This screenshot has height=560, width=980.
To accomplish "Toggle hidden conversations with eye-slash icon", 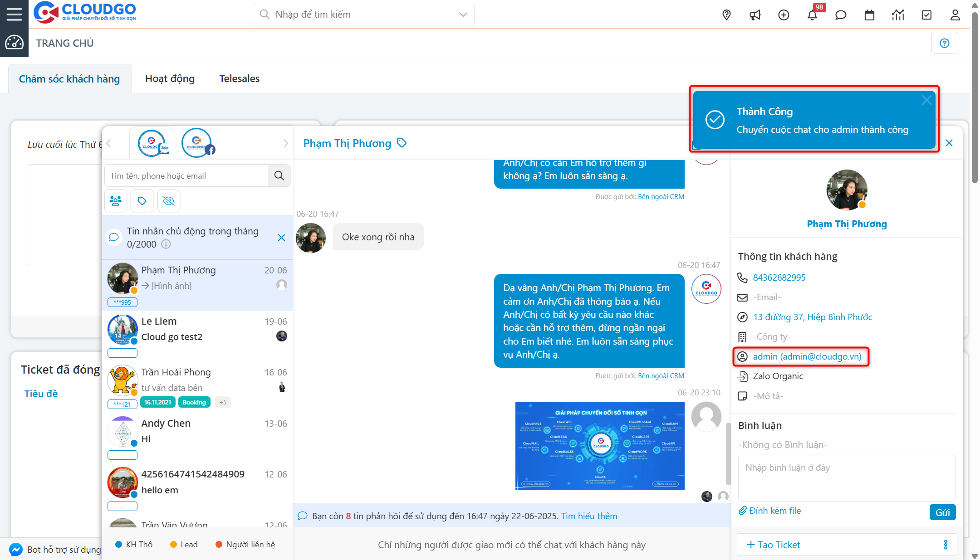I will click(x=168, y=200).
